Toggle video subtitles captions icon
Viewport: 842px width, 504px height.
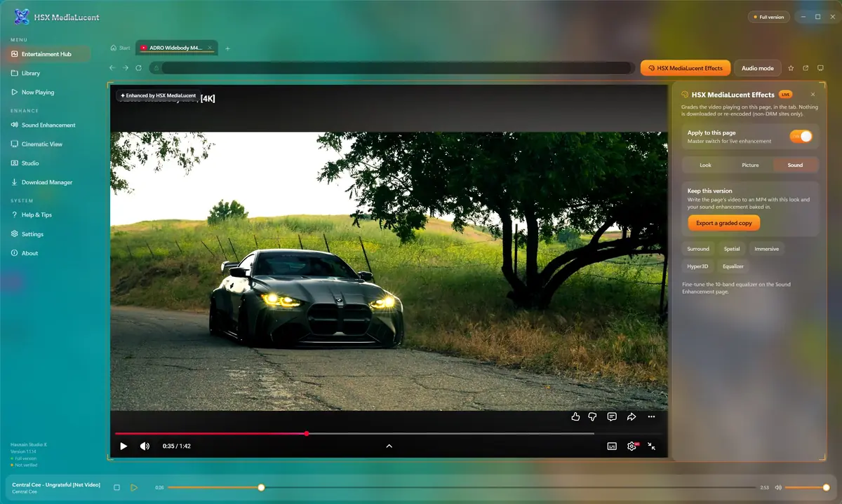[x=612, y=446]
